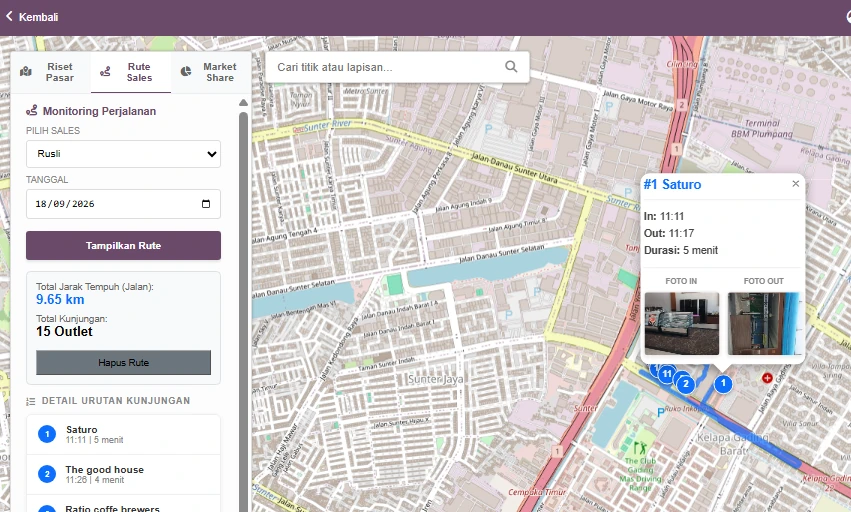Click the '9.65 km' distance value
Screen dimensions: 851x512
tap(60, 299)
